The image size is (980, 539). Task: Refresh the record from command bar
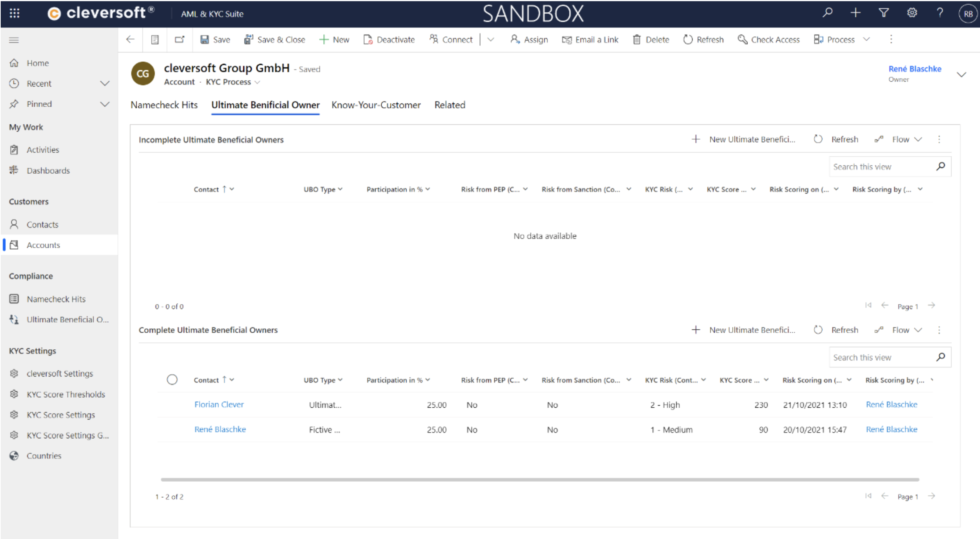point(703,40)
